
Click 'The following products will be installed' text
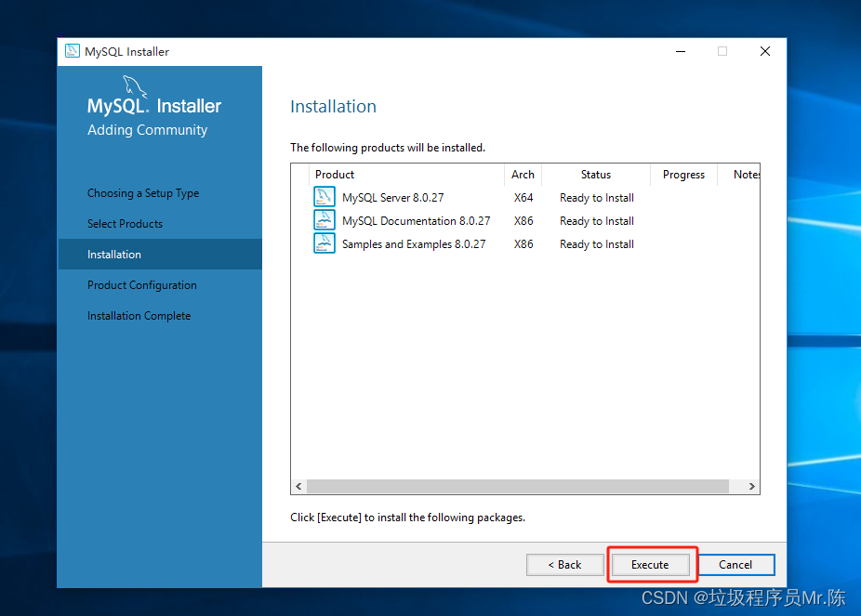coord(388,148)
